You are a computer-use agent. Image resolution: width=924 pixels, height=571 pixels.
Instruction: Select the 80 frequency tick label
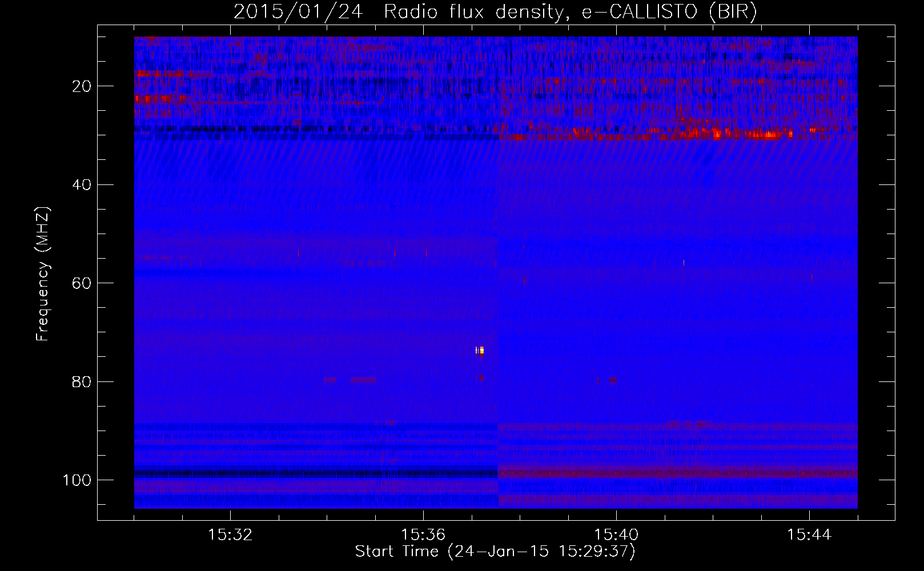(x=82, y=381)
